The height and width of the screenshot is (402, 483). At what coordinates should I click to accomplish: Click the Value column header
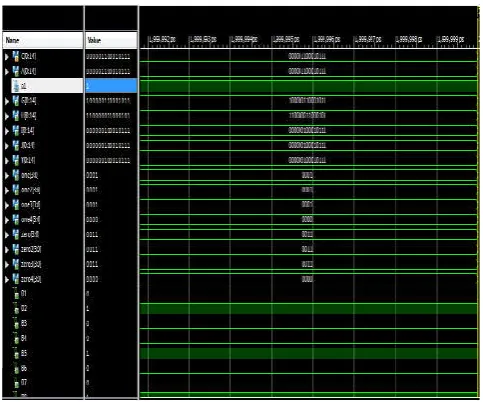point(111,40)
